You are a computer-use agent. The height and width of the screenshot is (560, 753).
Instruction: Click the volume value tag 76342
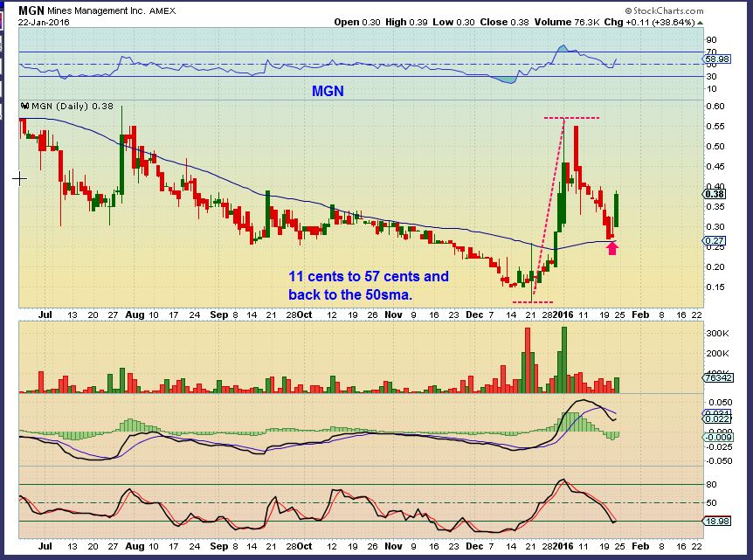tap(718, 377)
